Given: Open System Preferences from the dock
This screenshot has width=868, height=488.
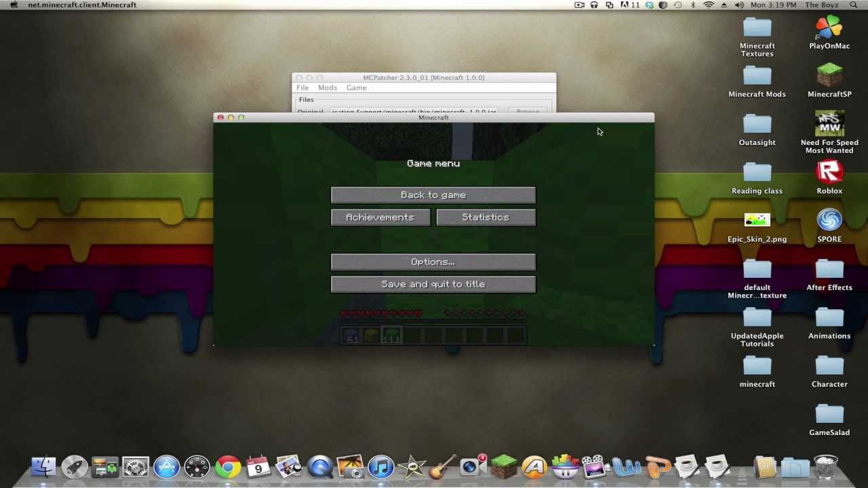Looking at the screenshot, I should pyautogui.click(x=136, y=466).
